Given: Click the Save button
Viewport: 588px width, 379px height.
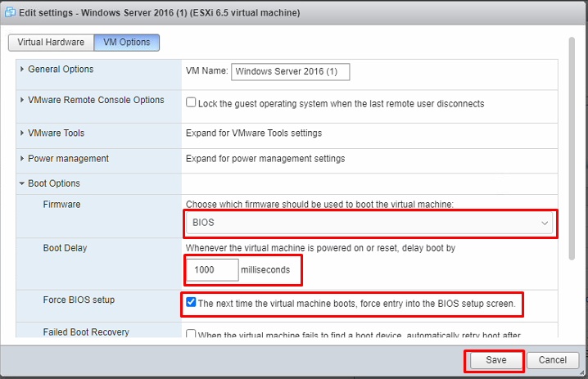Looking at the screenshot, I should pyautogui.click(x=495, y=360).
